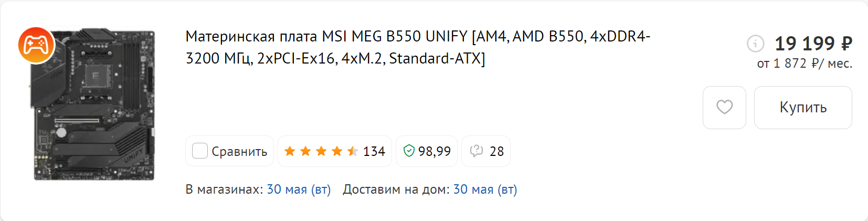Open the 28 comments count
Screen dimensions: 868x221
click(496, 151)
